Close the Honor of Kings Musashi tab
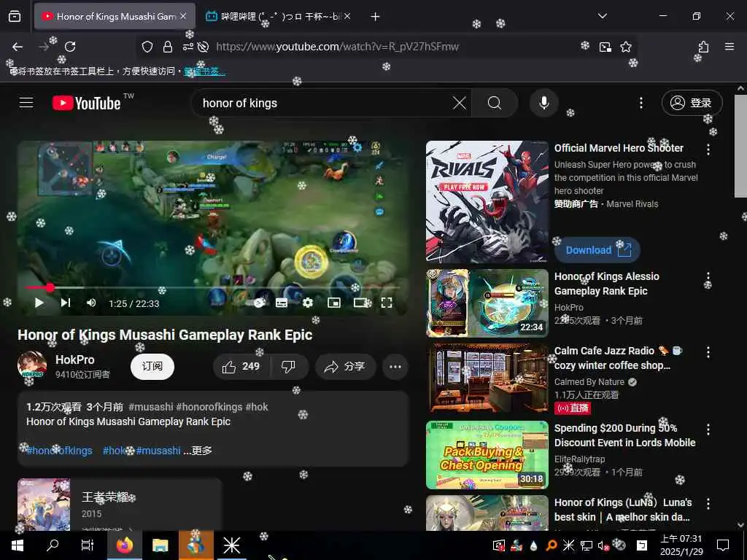The image size is (747, 560). coord(183,17)
